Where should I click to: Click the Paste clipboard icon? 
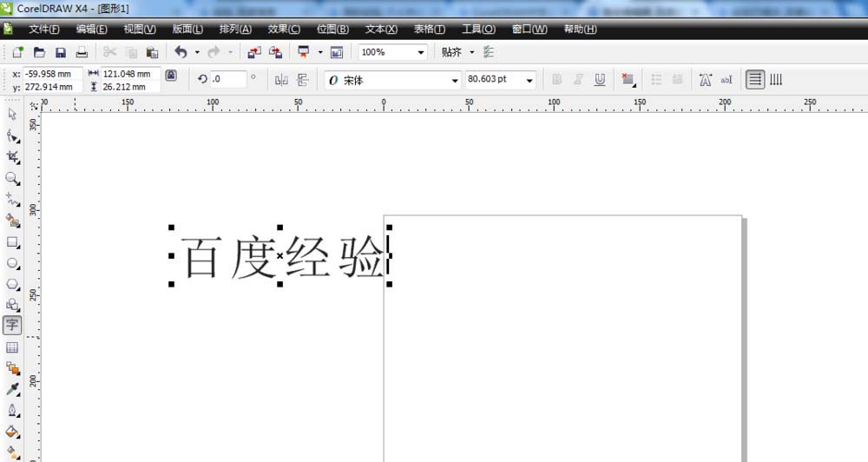tap(152, 53)
